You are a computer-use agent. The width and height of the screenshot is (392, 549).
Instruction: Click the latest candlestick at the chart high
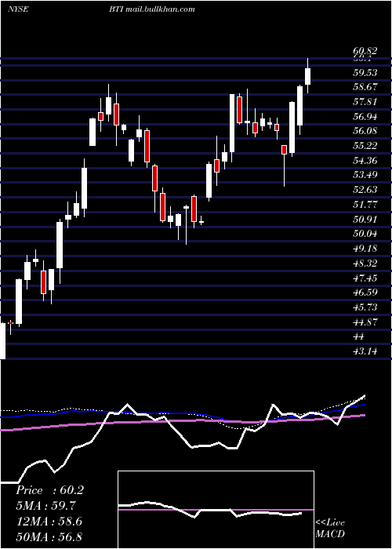click(308, 76)
